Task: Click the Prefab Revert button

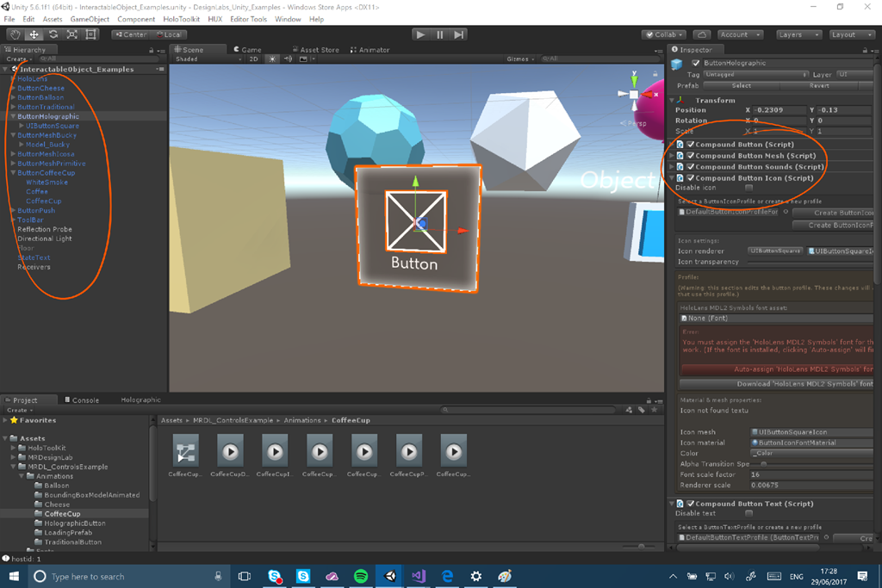Action: coord(819,85)
